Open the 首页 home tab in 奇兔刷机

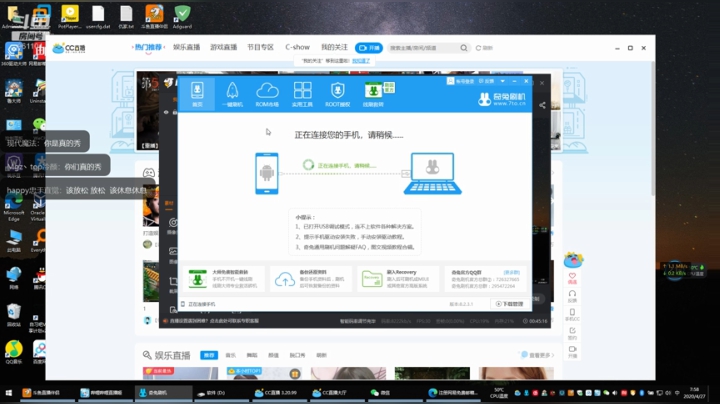click(197, 94)
